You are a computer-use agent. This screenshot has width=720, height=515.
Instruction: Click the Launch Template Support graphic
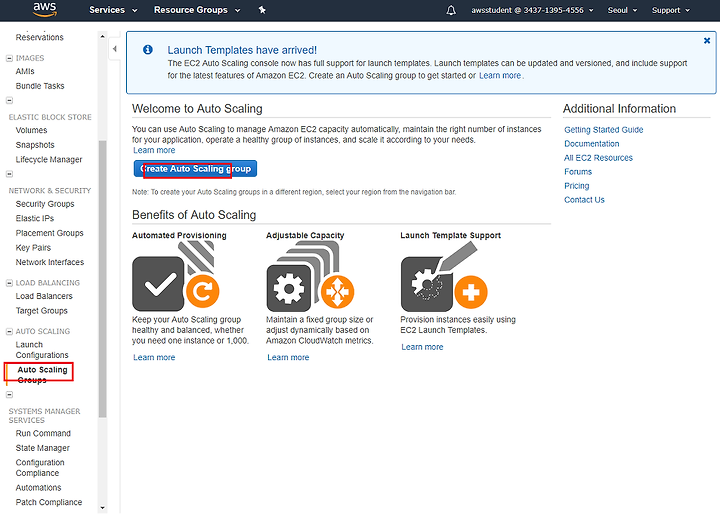(444, 277)
